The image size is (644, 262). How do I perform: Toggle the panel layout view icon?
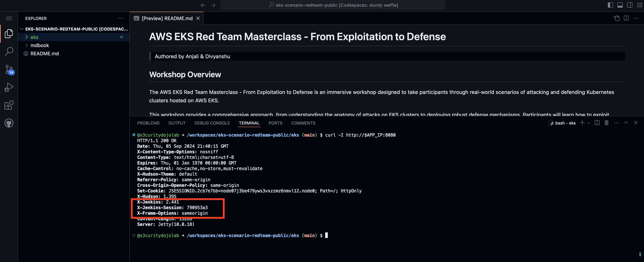point(620,5)
